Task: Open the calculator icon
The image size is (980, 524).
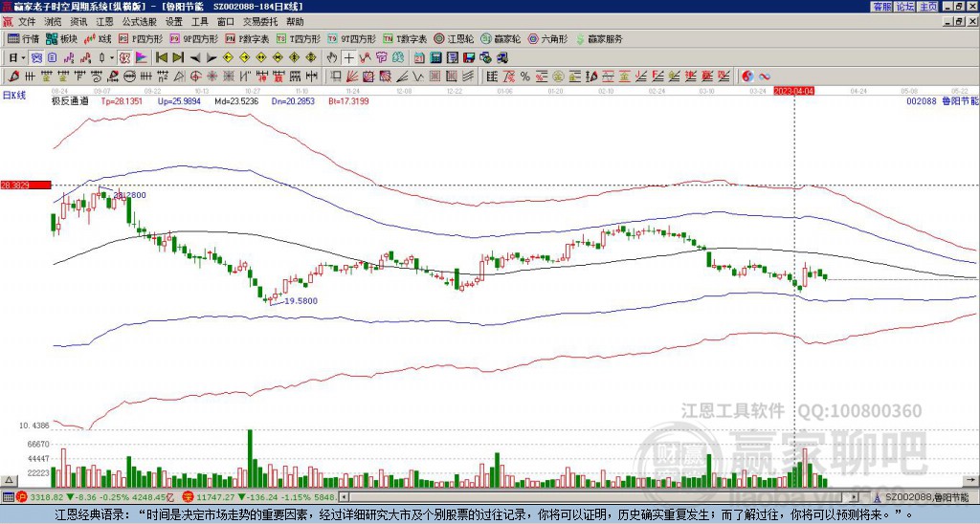Action: [x=435, y=58]
